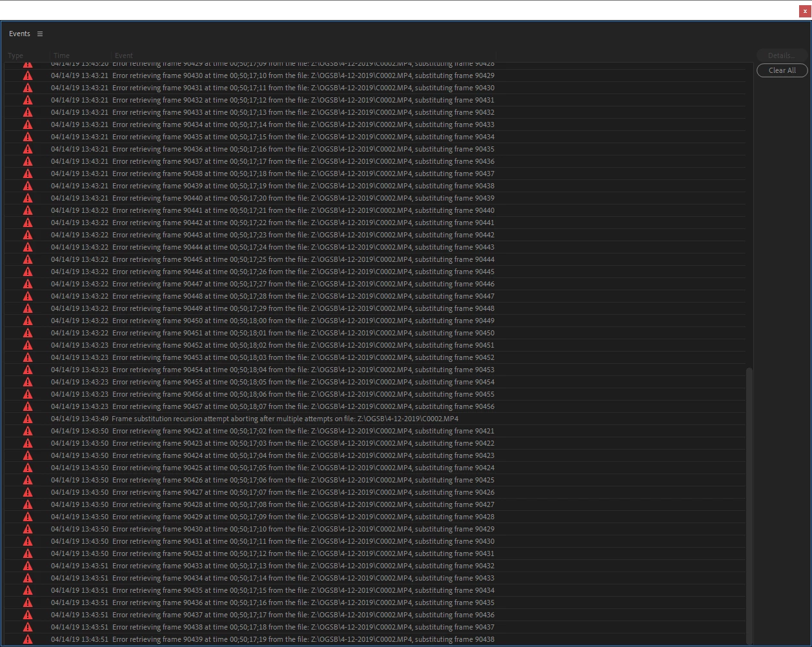812x647 pixels.
Task: Click the Clear All button
Action: [782, 70]
